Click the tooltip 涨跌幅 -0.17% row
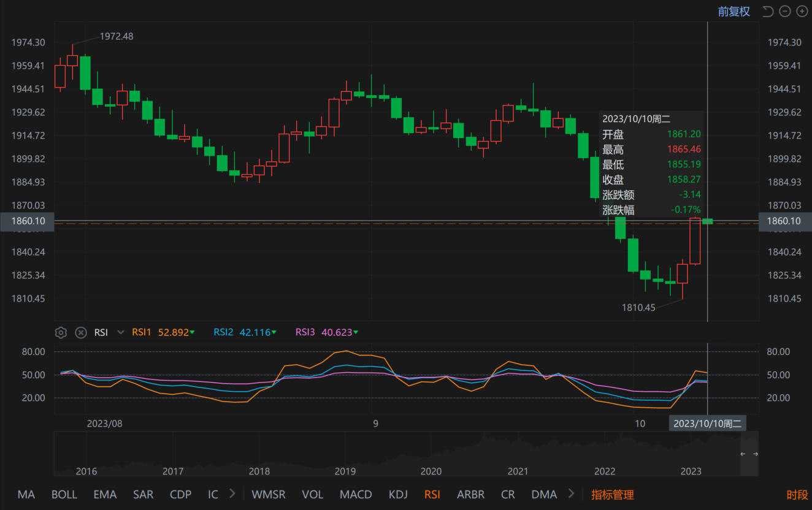The width and height of the screenshot is (812, 510). pos(651,210)
